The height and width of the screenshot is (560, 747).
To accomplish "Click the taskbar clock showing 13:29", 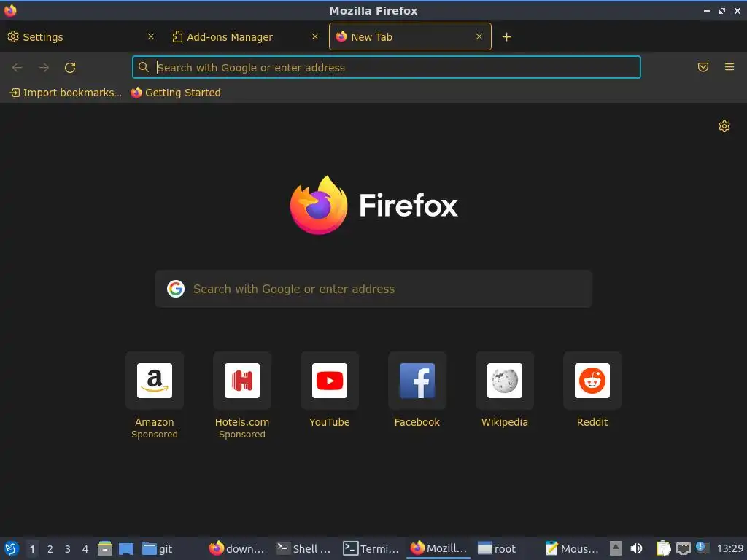I will coord(729,548).
